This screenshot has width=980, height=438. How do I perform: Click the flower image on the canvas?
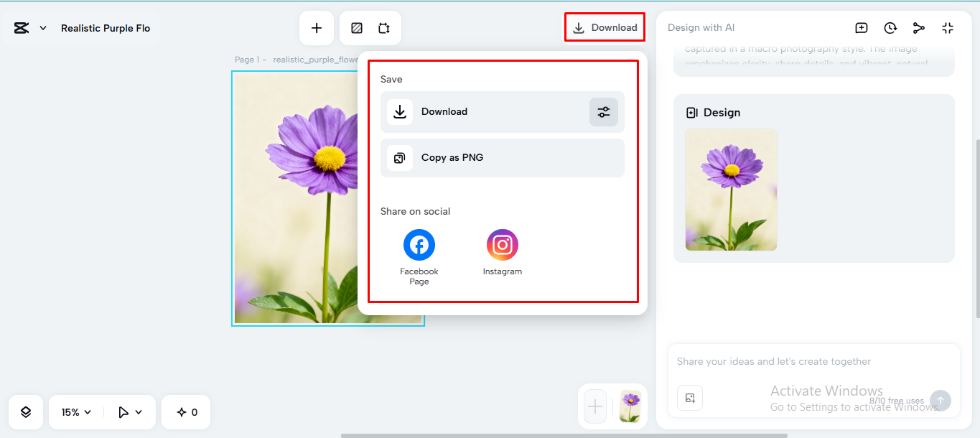pyautogui.click(x=297, y=198)
